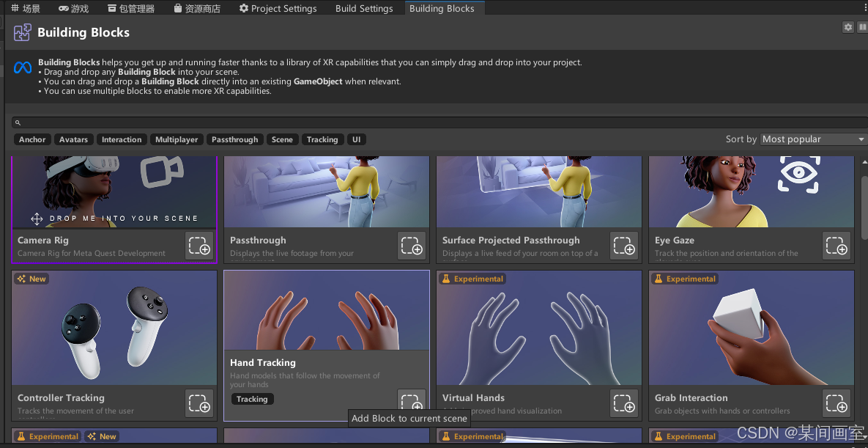Open the 包管理器 tab
The width and height of the screenshot is (868, 448).
coord(130,8)
